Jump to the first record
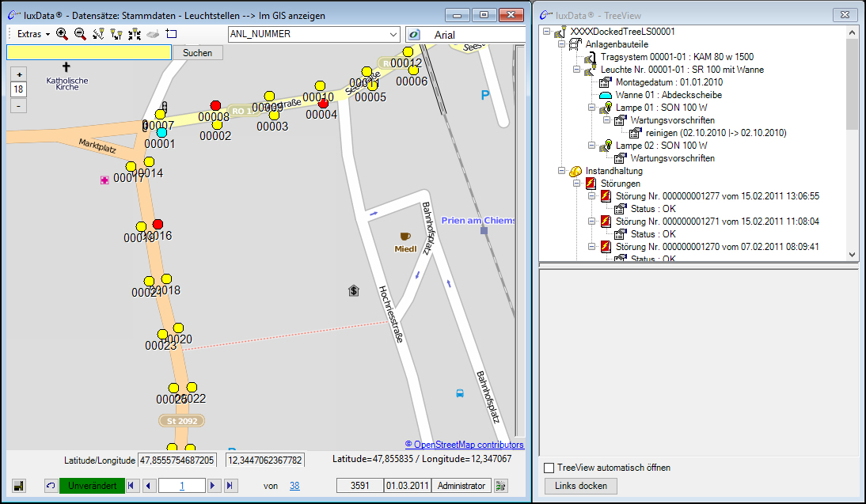 [x=131, y=486]
